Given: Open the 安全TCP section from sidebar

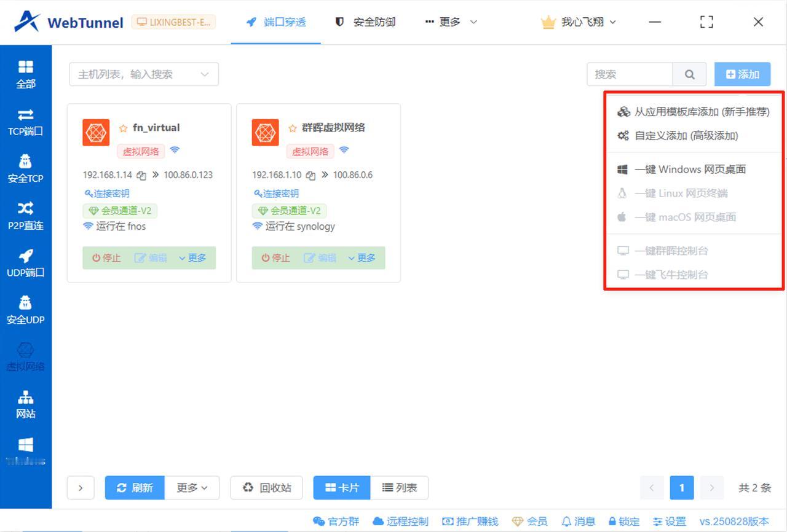Looking at the screenshot, I should pyautogui.click(x=25, y=170).
